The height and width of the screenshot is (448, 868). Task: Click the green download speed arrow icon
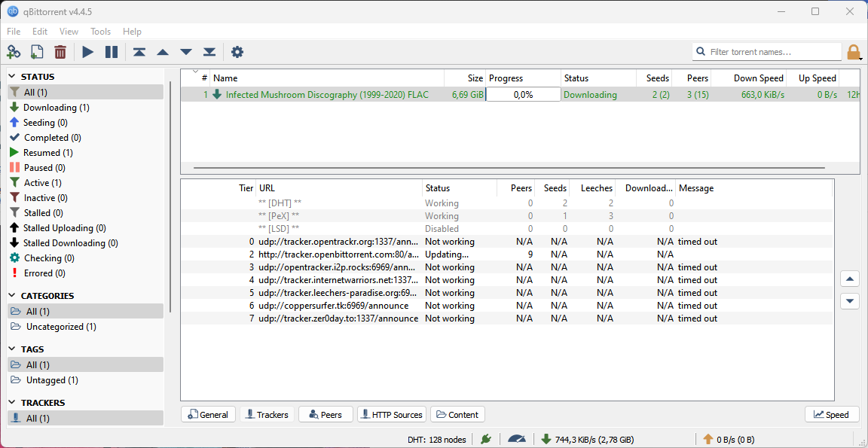point(546,439)
